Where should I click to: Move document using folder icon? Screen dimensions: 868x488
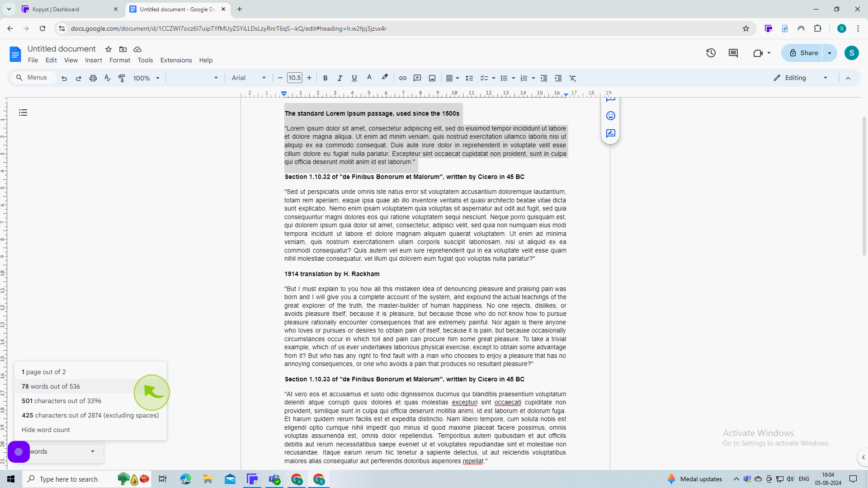pos(123,49)
